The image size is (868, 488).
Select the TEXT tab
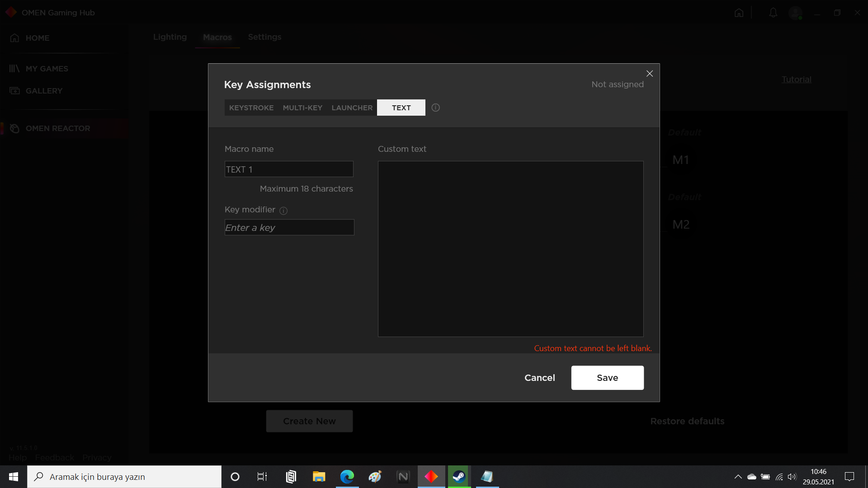401,108
